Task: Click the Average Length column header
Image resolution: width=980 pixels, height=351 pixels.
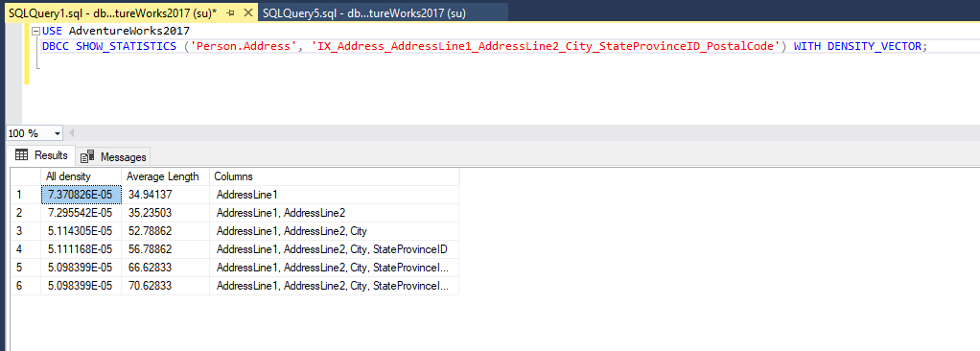Action: pyautogui.click(x=165, y=176)
